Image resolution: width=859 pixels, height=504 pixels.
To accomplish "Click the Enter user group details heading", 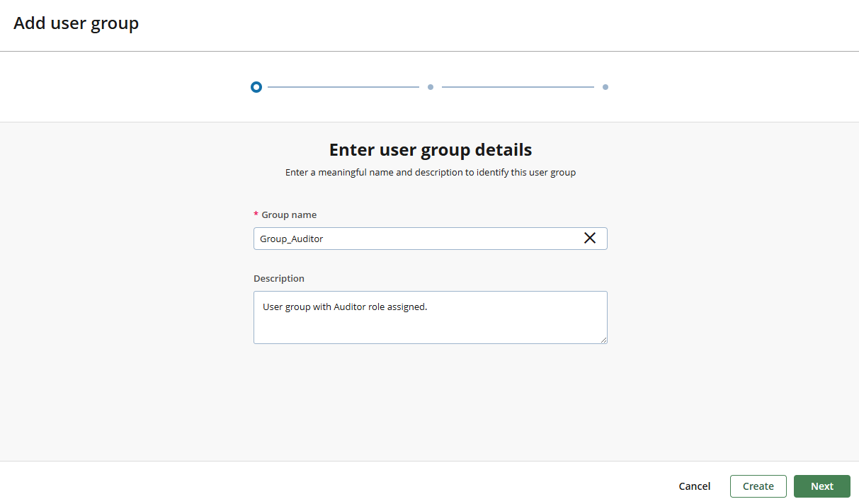I will (430, 149).
